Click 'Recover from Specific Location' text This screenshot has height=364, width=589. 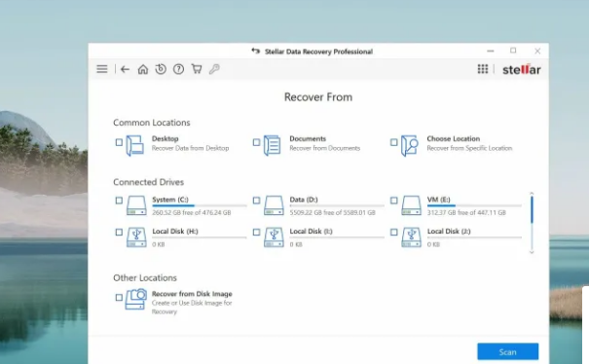469,148
